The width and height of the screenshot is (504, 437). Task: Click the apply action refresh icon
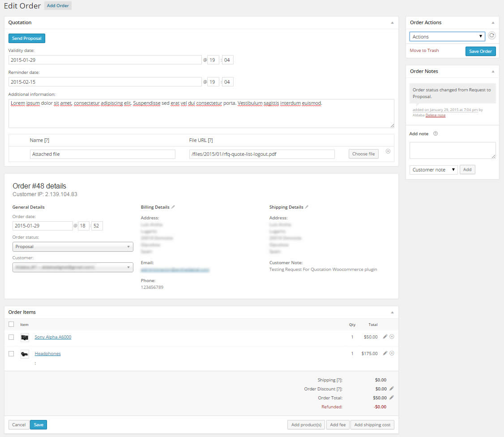(x=491, y=36)
